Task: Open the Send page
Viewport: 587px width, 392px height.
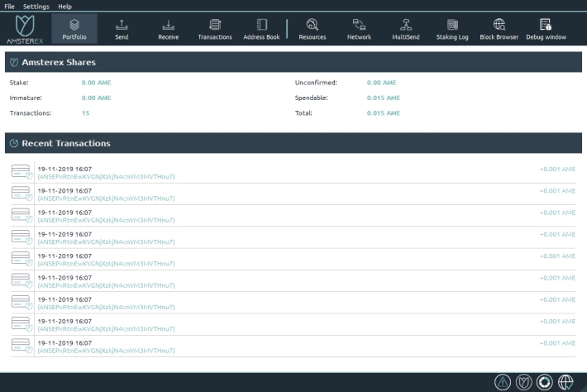Action: pos(122,29)
